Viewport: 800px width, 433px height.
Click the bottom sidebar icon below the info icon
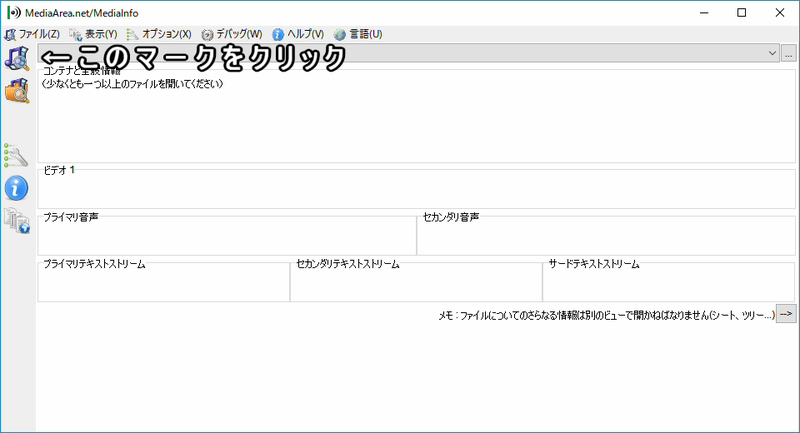click(17, 221)
